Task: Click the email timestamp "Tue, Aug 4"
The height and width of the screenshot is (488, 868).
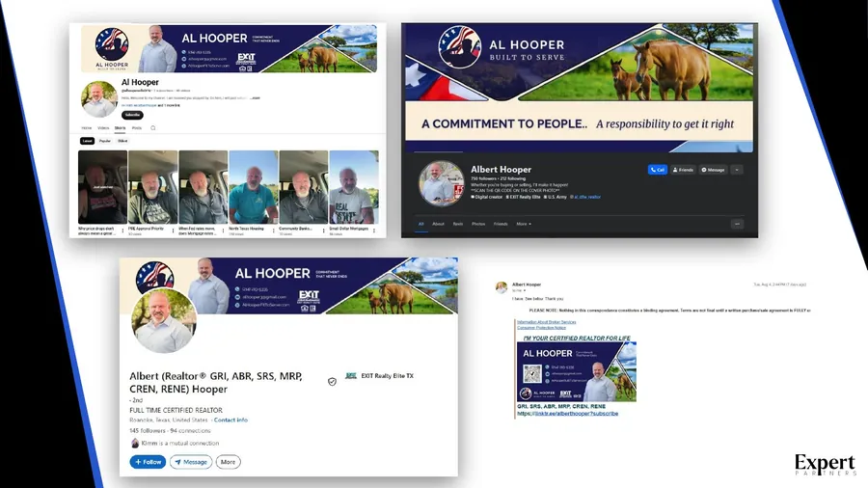Action: point(780,285)
